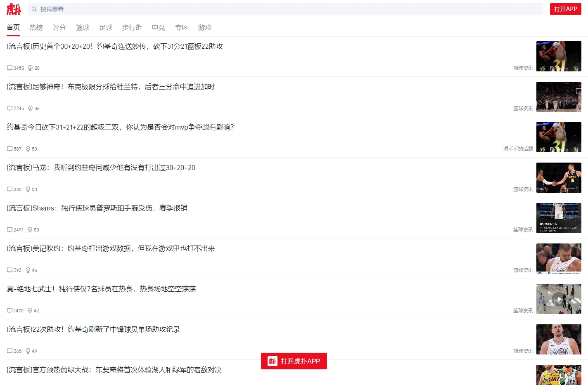Click 湿乎乎的话题 tag
This screenshot has height=385, width=588.
518,149
